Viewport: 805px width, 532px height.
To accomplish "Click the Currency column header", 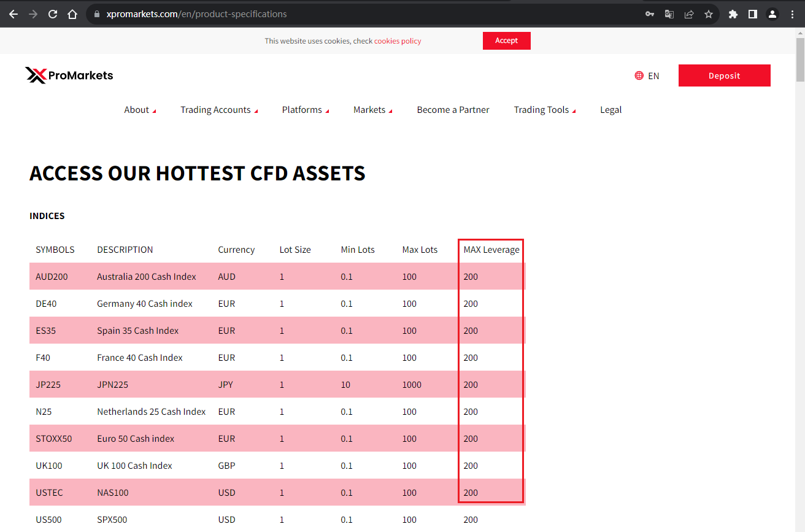I will [236, 250].
